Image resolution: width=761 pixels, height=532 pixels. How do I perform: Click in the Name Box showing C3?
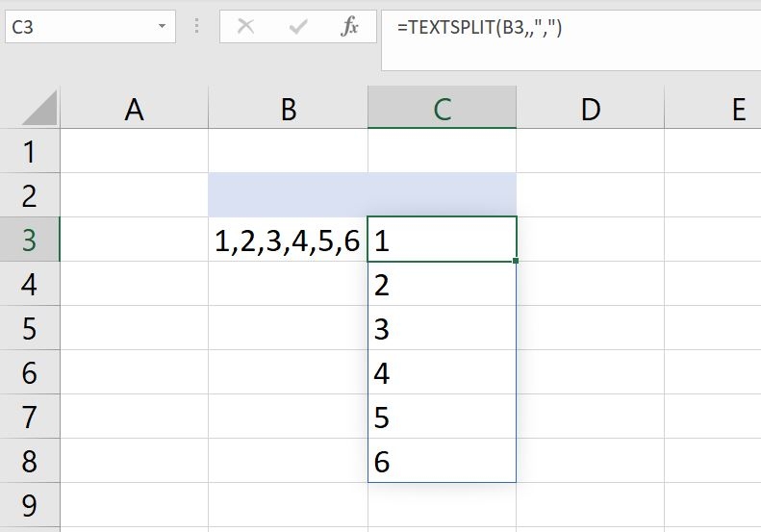(x=90, y=27)
